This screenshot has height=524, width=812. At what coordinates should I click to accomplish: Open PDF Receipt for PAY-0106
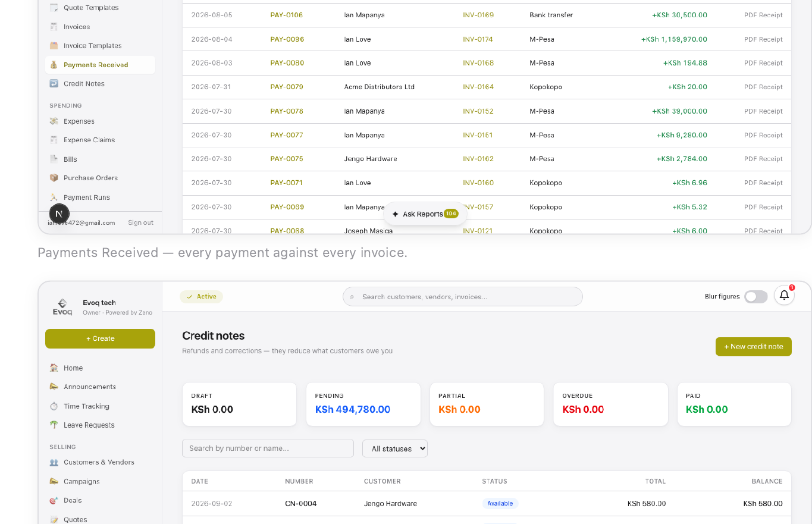(x=763, y=15)
